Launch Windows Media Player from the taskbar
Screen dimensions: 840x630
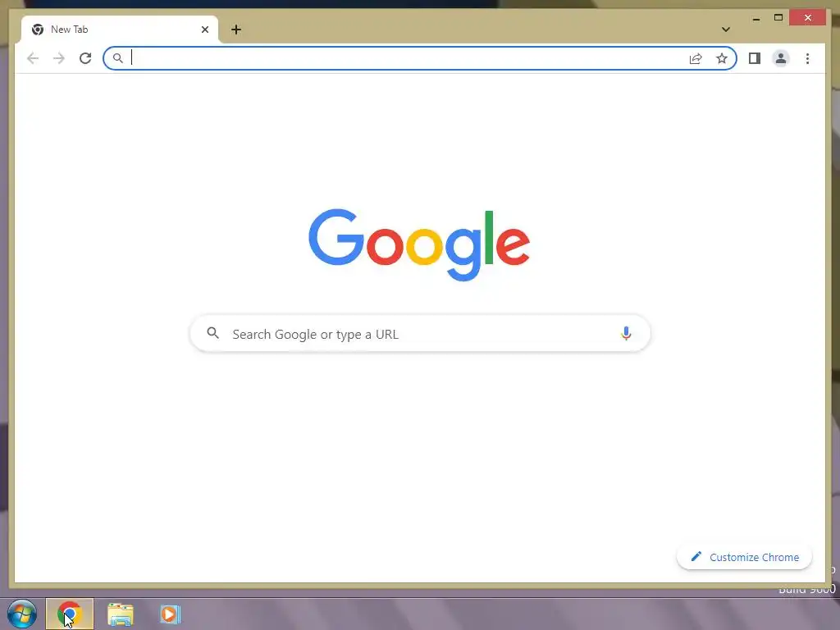pos(171,614)
